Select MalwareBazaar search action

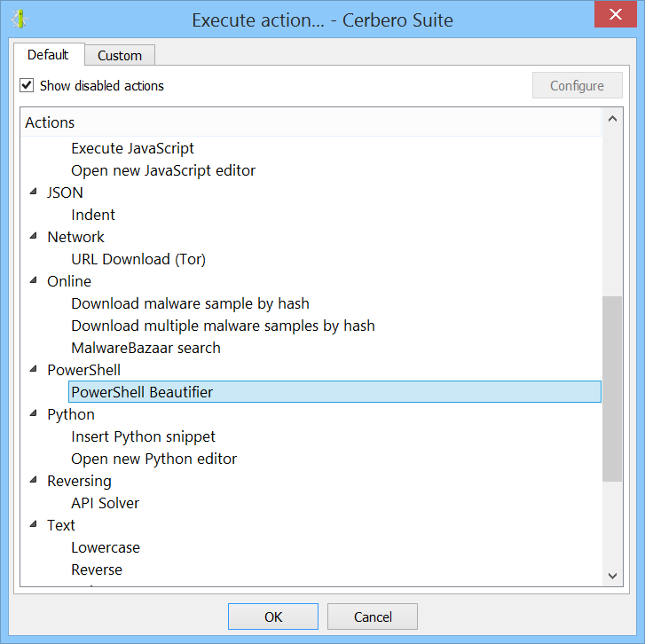[146, 349]
